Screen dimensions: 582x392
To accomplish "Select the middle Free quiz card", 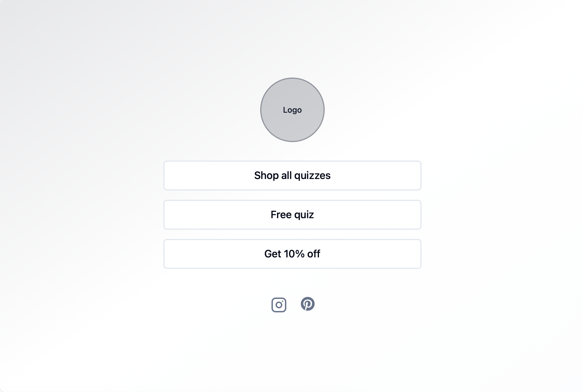I will point(292,215).
